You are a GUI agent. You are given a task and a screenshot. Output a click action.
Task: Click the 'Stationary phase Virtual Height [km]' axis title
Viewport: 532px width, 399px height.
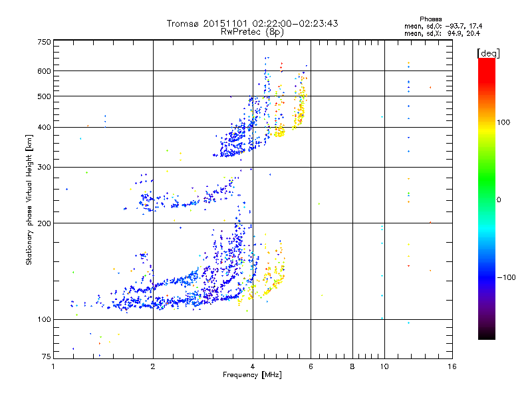pyautogui.click(x=29, y=199)
